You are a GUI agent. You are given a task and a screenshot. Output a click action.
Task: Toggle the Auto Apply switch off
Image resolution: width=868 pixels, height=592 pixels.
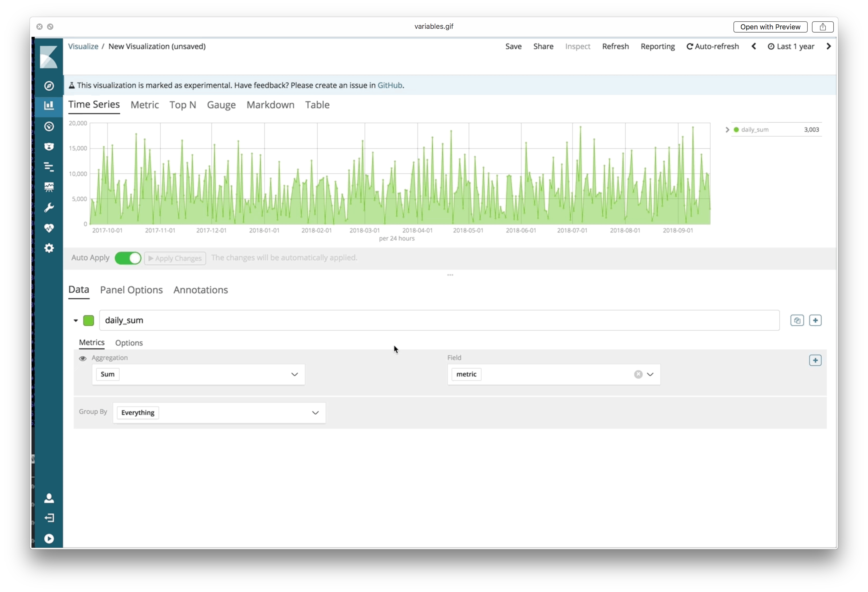tap(128, 258)
